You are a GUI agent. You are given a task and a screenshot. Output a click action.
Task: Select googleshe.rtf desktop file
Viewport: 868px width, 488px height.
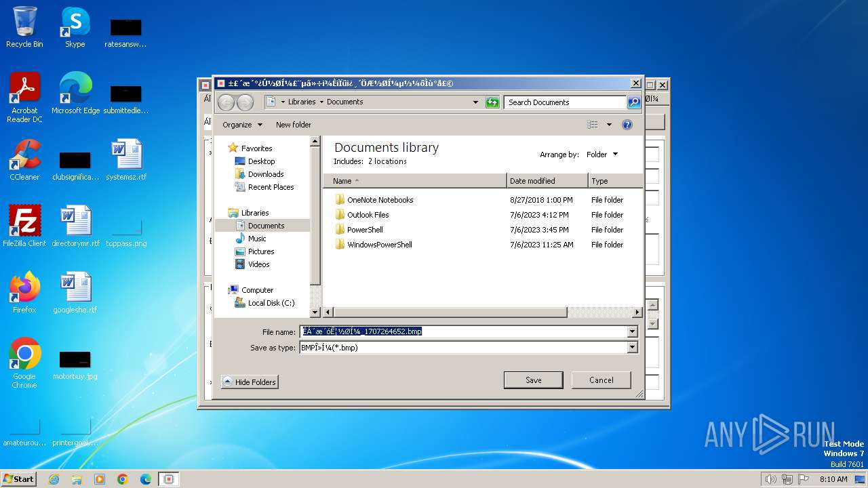(x=75, y=293)
